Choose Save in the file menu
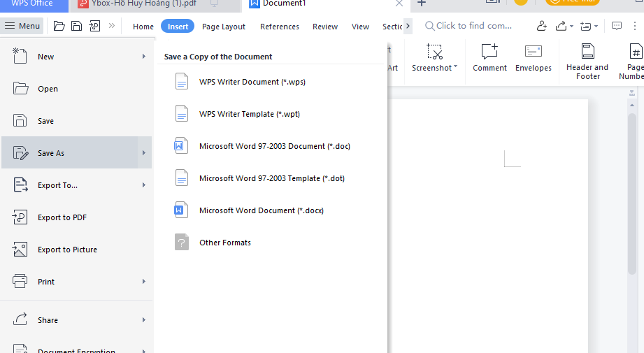644x353 pixels. [x=76, y=121]
